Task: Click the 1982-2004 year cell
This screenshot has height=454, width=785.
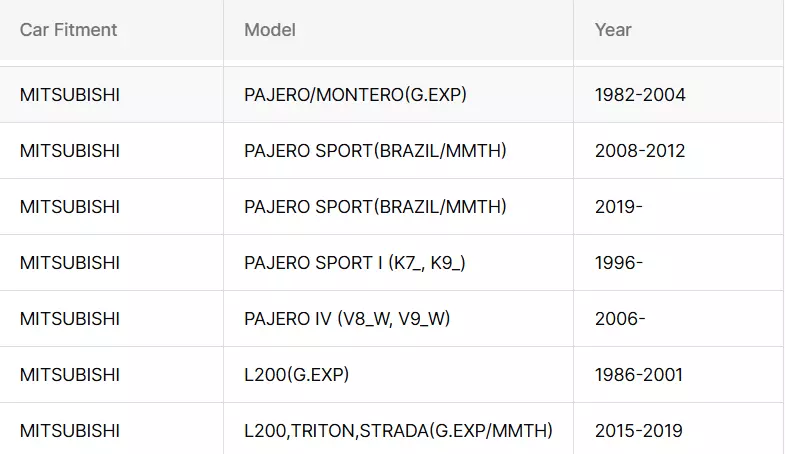Action: point(640,95)
